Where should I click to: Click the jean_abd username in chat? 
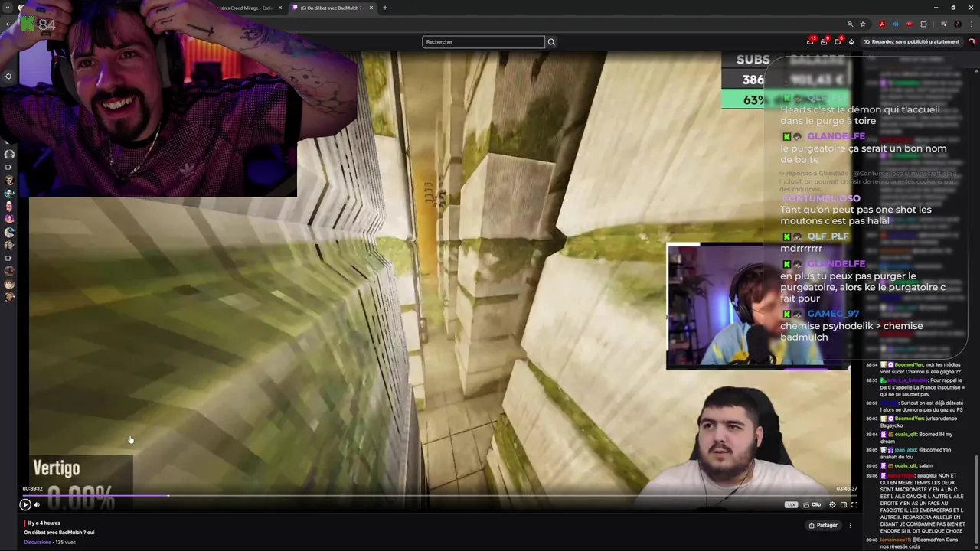[x=905, y=450]
